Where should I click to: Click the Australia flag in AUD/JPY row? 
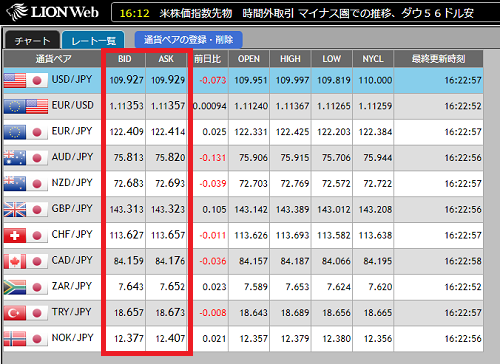click(x=15, y=158)
